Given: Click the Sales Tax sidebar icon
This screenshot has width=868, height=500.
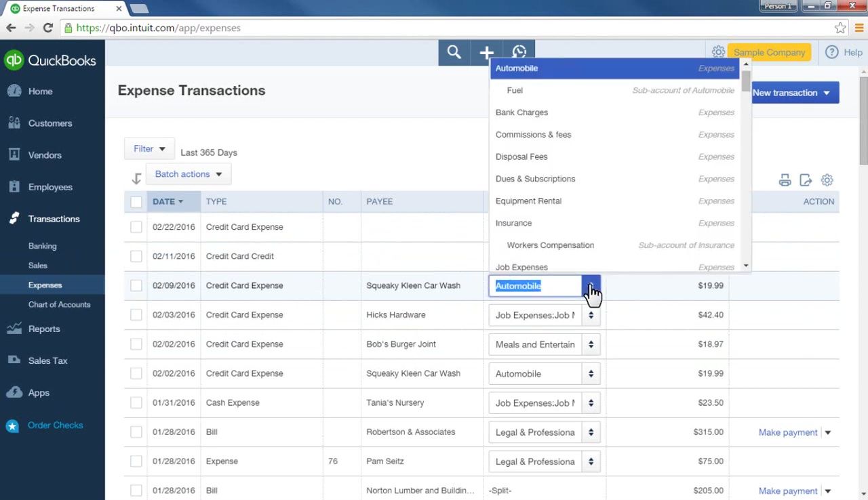Looking at the screenshot, I should pos(14,360).
